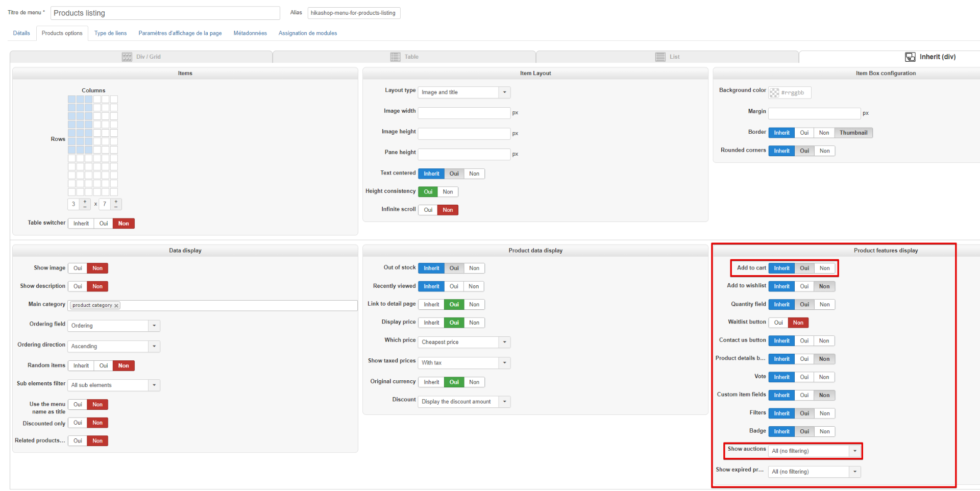980x491 pixels.
Task: Set Vote to Non
Action: (824, 377)
